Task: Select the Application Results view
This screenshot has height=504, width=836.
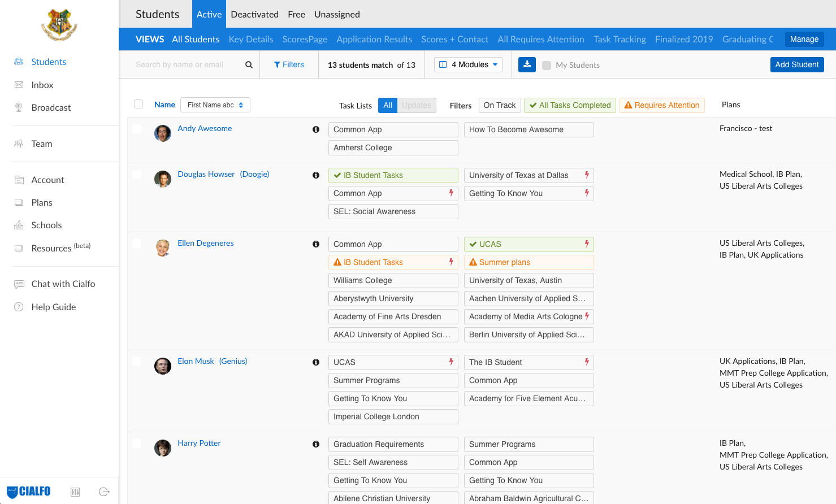Action: click(x=374, y=39)
